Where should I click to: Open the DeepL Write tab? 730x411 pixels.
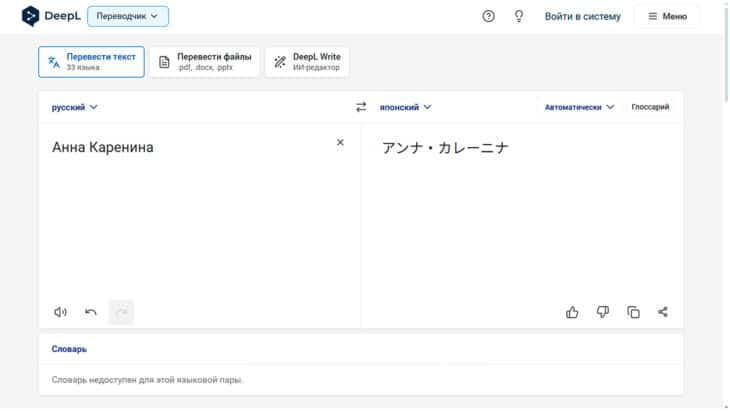pyautogui.click(x=307, y=62)
